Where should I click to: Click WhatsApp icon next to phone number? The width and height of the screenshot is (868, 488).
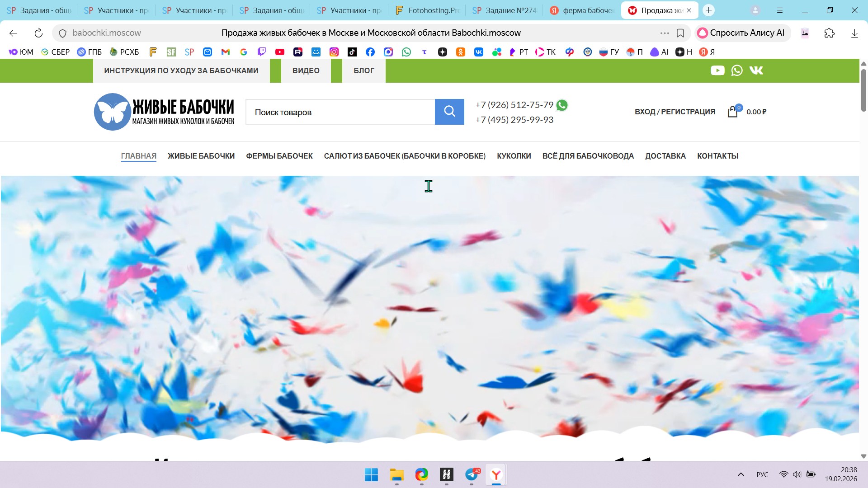[562, 105]
